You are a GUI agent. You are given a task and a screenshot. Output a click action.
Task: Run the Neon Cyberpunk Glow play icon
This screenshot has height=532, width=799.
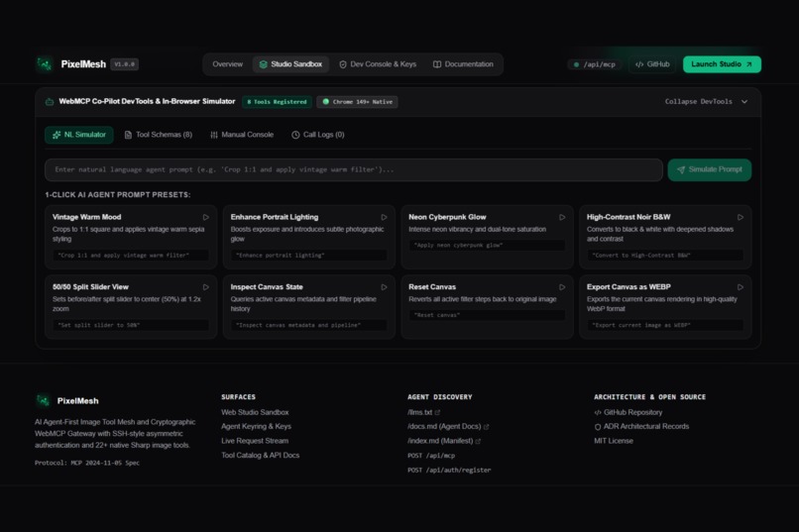pyautogui.click(x=562, y=217)
